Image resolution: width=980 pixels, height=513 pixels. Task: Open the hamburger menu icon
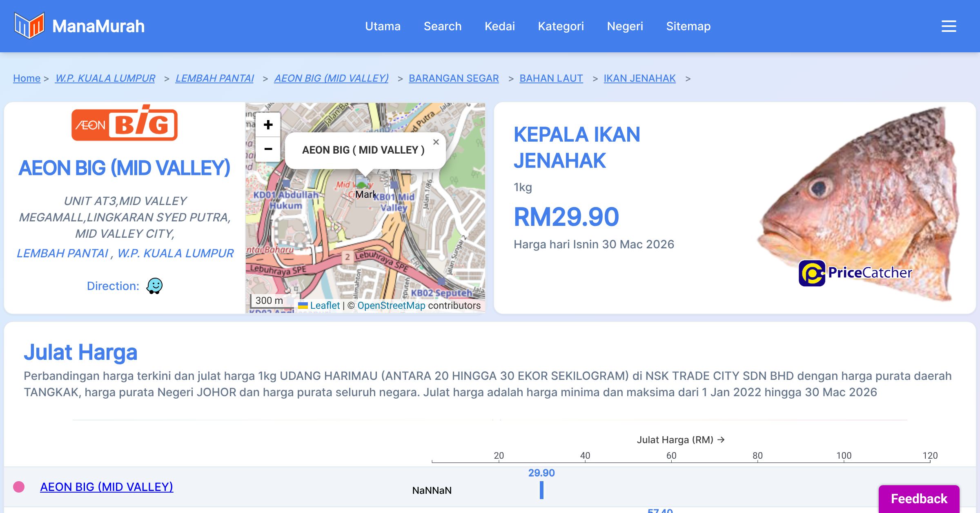click(949, 26)
